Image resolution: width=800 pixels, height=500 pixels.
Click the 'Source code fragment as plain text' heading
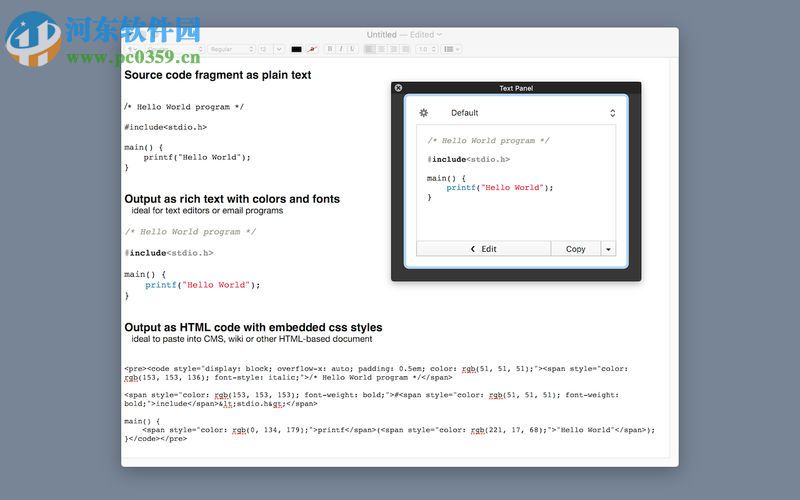coord(218,75)
